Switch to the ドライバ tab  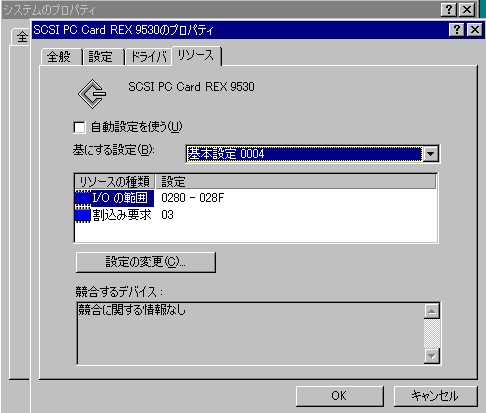149,57
